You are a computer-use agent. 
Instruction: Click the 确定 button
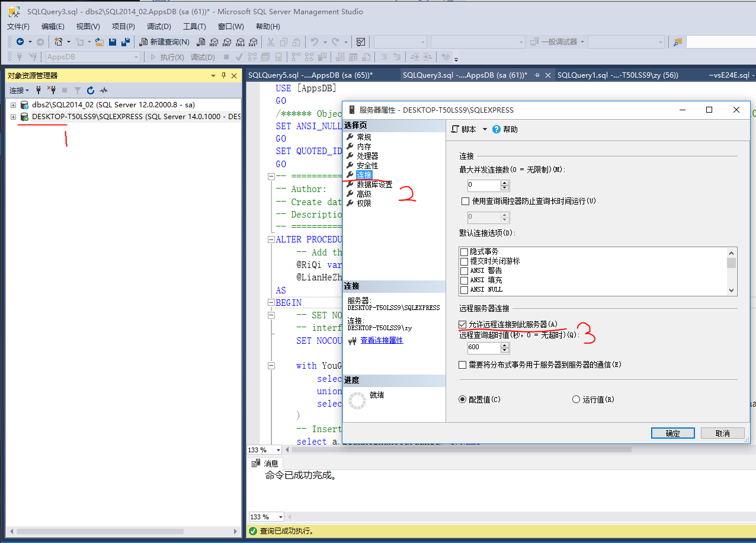672,433
